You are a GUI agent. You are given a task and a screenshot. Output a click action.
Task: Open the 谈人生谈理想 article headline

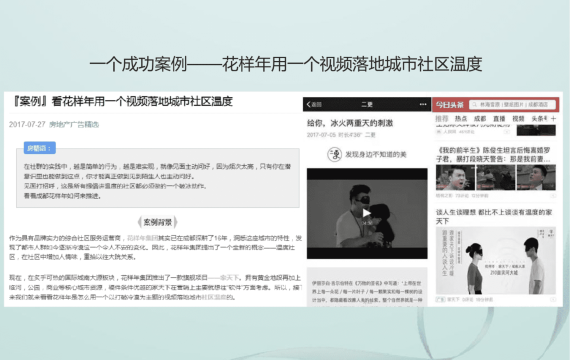point(494,217)
